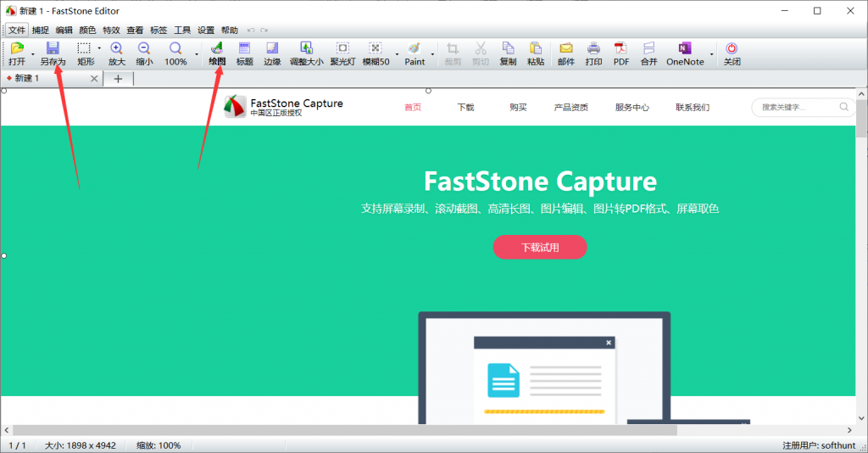The width and height of the screenshot is (868, 453).
Task: Send image via 邮件 (Email) icon
Action: (x=565, y=53)
